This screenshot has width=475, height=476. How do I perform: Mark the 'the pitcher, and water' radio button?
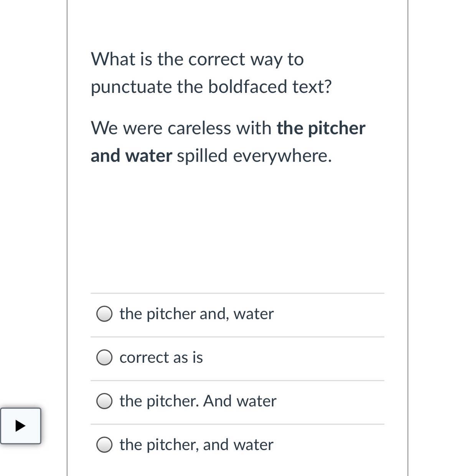(104, 445)
